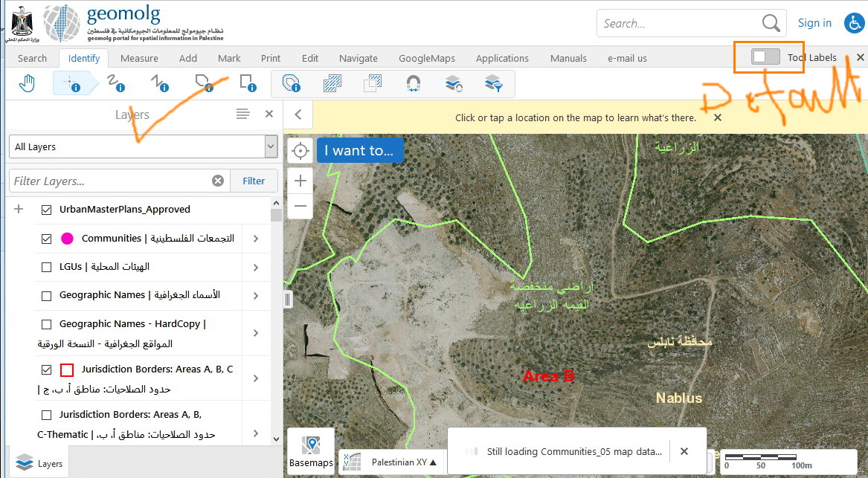
Task: Open Communities layer options arrow
Action: point(256,239)
